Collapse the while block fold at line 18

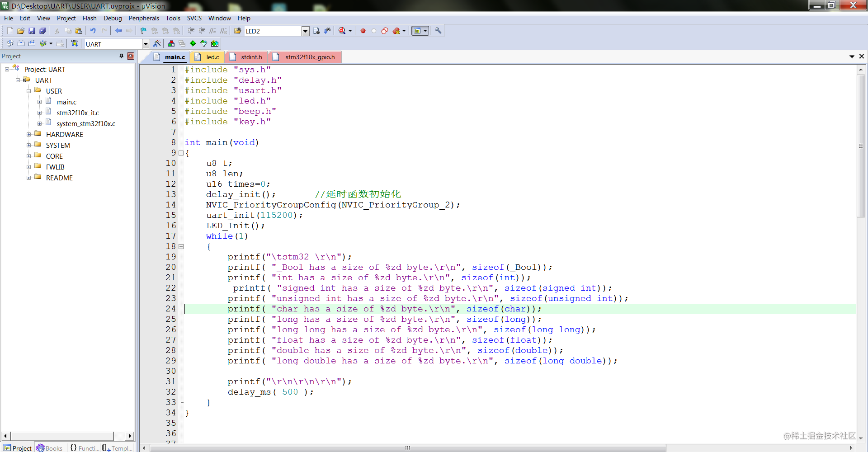tap(181, 246)
